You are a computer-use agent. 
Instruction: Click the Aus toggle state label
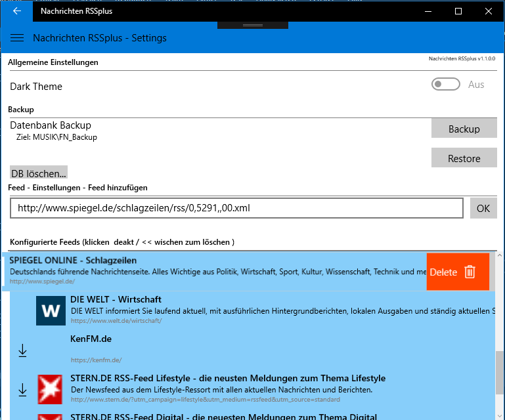pos(476,85)
